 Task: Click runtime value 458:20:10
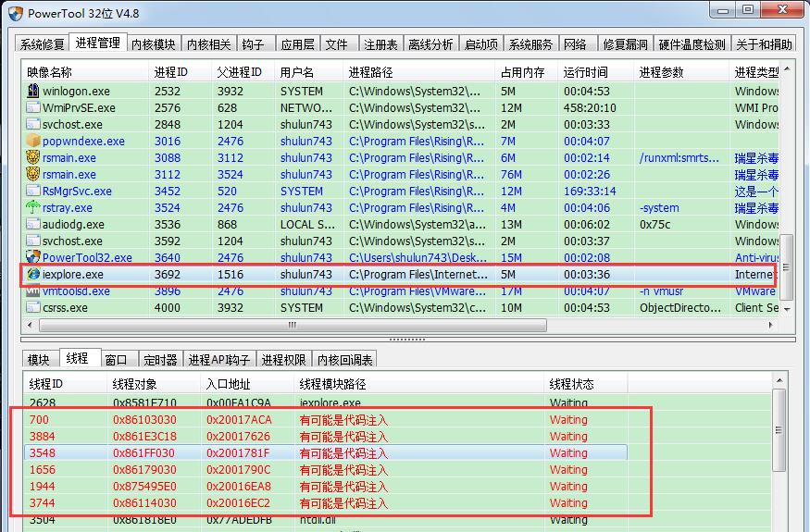tap(590, 108)
